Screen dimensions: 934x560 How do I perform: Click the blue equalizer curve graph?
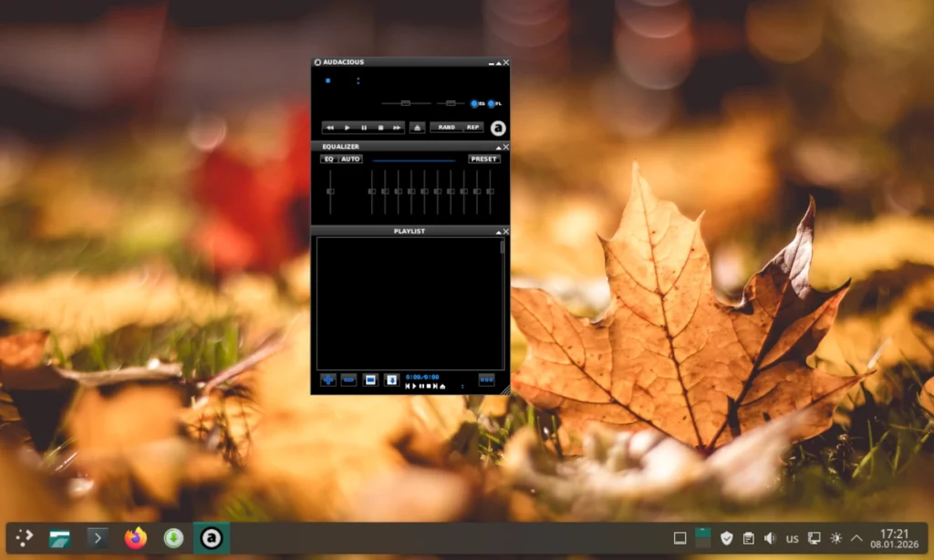tap(414, 160)
